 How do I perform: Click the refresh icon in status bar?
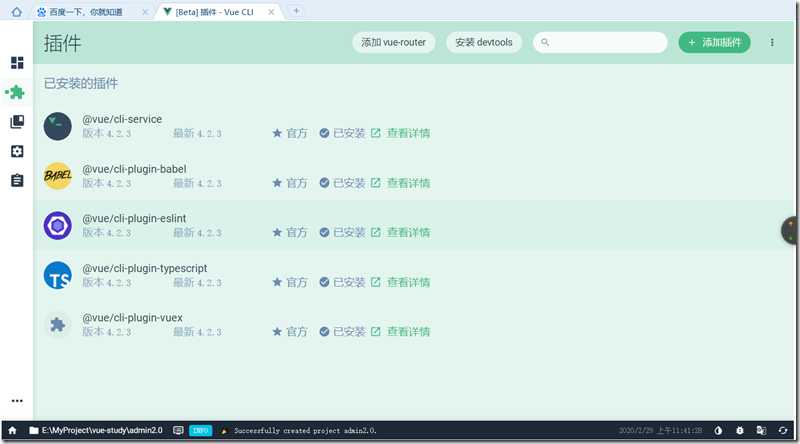(x=783, y=430)
